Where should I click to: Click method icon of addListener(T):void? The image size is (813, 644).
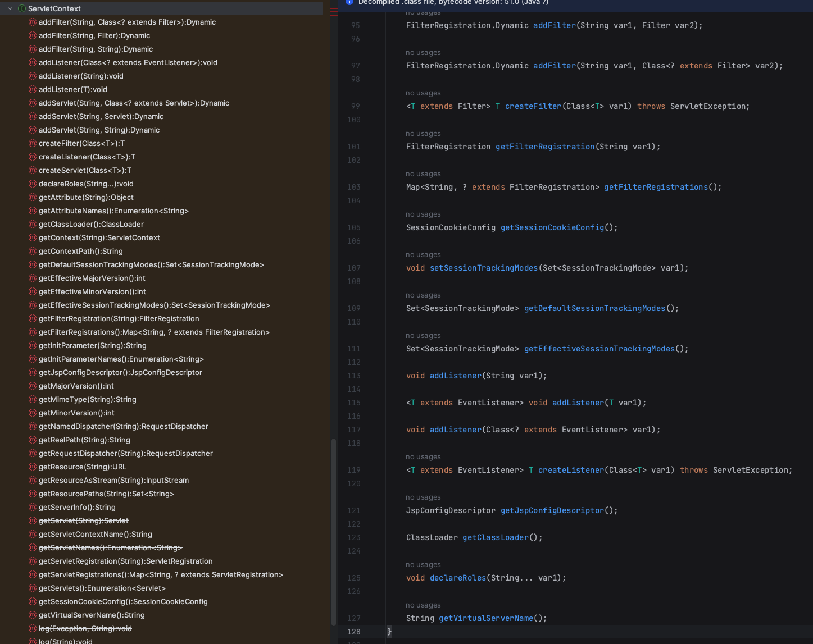[33, 89]
